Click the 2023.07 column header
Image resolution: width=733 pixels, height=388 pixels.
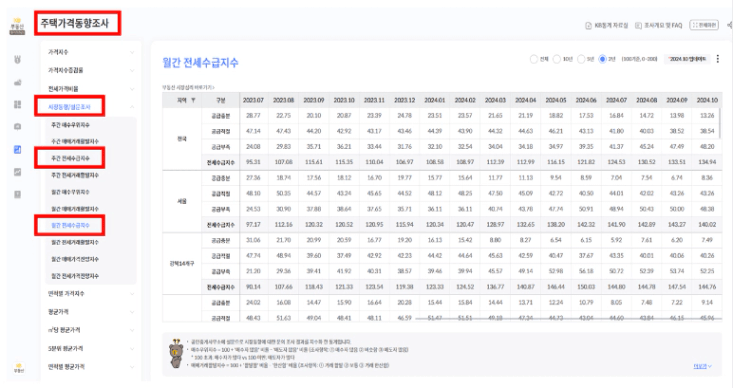coord(253,101)
